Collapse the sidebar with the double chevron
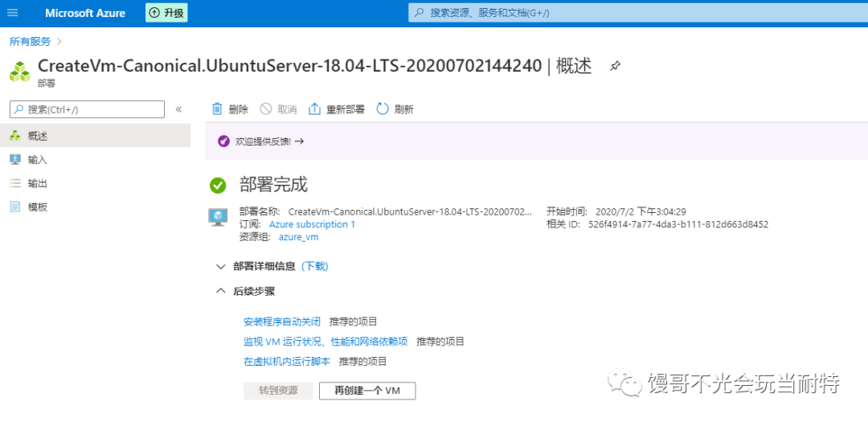Viewport: 868px width, 422px height. [x=178, y=109]
